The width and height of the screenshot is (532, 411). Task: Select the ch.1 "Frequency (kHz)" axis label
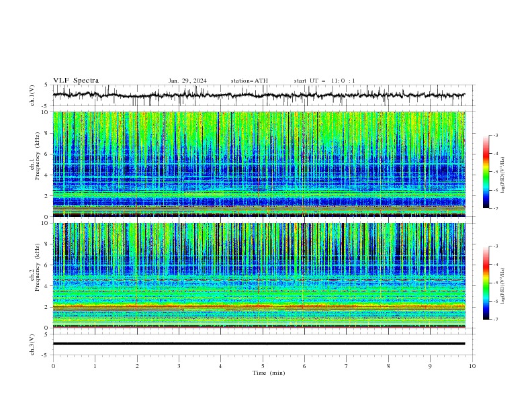pos(38,156)
